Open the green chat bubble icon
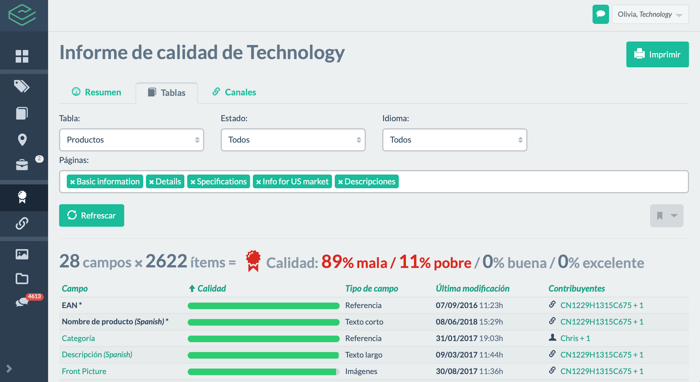Image resolution: width=700 pixels, height=382 pixels. pyautogui.click(x=600, y=14)
